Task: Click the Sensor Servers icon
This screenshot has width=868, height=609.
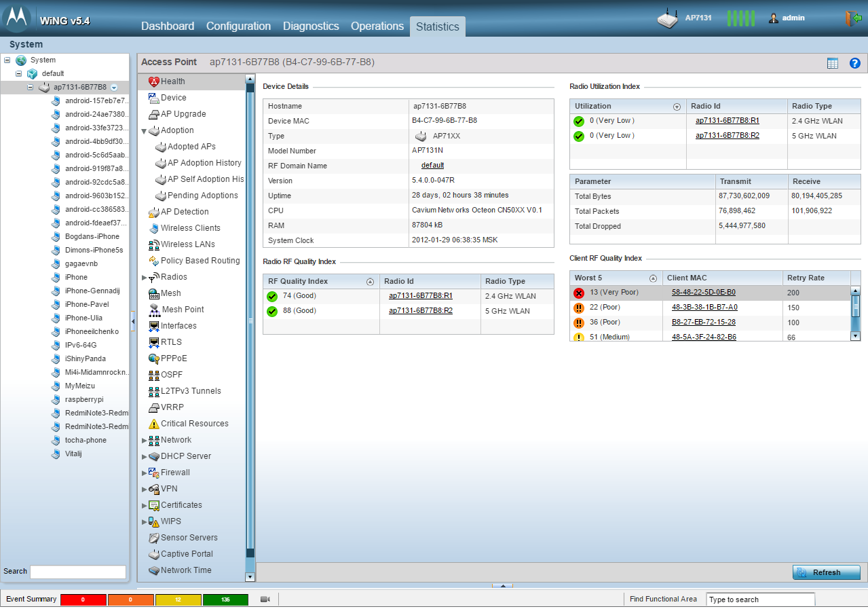Action: click(x=154, y=538)
